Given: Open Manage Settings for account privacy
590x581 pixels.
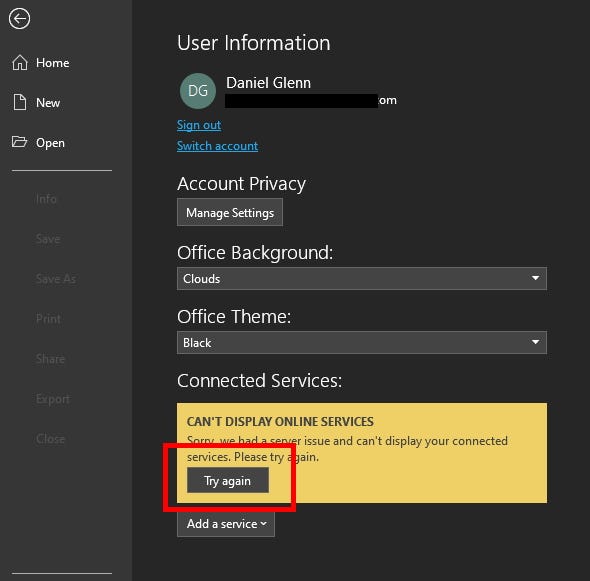Looking at the screenshot, I should (230, 213).
